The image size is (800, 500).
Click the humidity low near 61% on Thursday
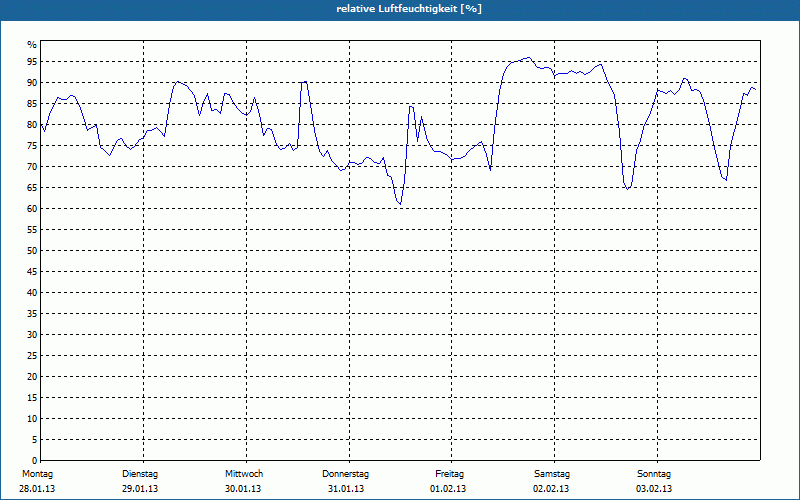(401, 204)
